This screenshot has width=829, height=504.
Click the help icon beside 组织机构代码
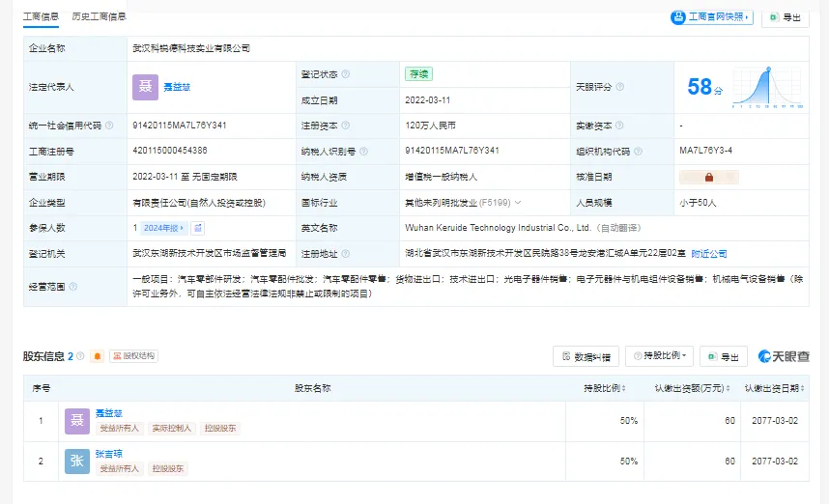point(638,151)
